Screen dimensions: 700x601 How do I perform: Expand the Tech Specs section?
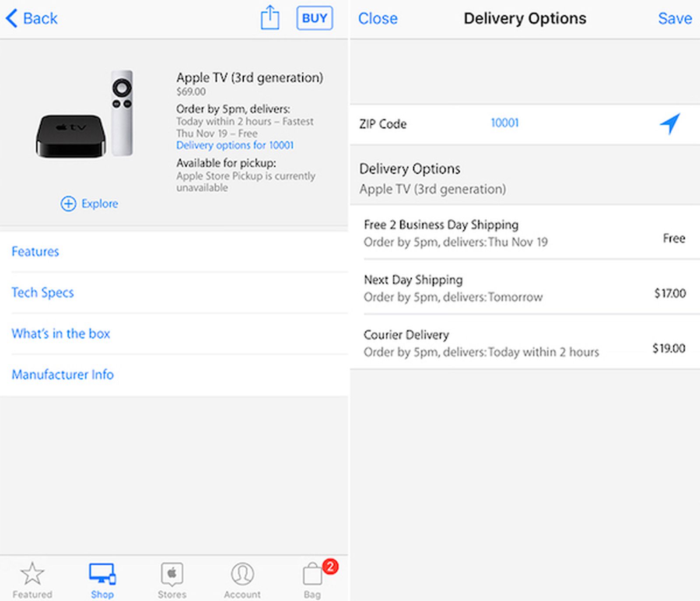[x=43, y=292]
